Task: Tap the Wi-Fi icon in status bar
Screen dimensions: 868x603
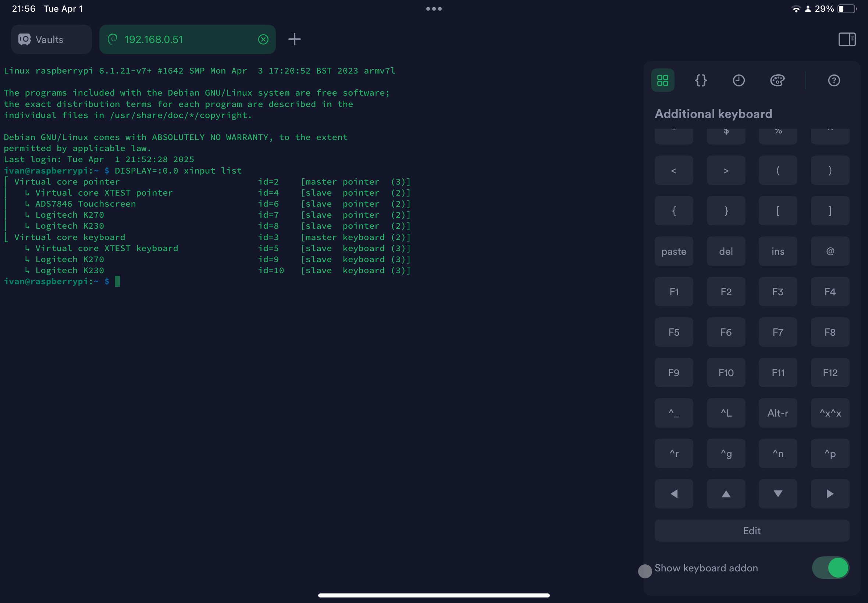Action: click(796, 9)
